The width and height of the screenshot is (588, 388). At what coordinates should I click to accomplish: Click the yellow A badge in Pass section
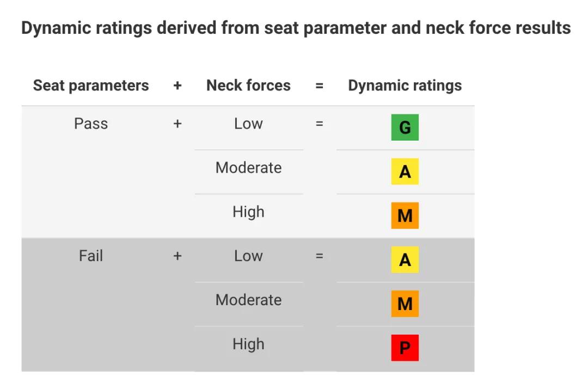click(405, 172)
